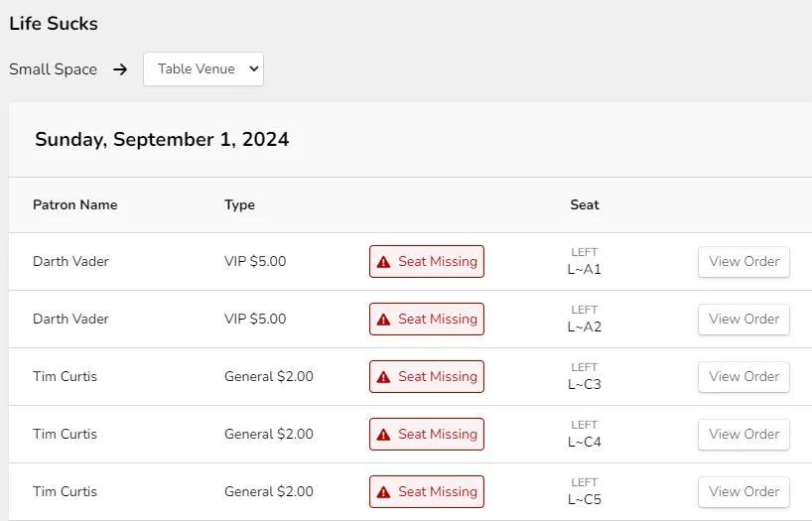
Task: Click Seat Missing badge for seat L~A1
Action: 427,262
